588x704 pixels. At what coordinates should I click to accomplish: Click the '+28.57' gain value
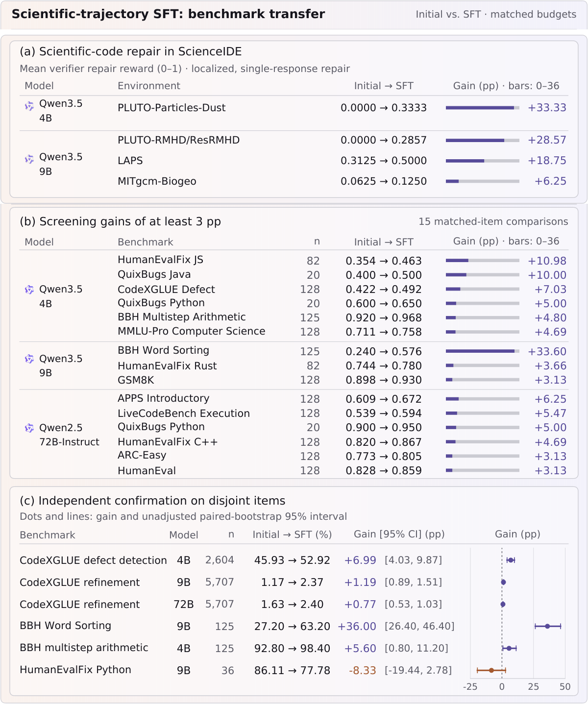(x=547, y=140)
